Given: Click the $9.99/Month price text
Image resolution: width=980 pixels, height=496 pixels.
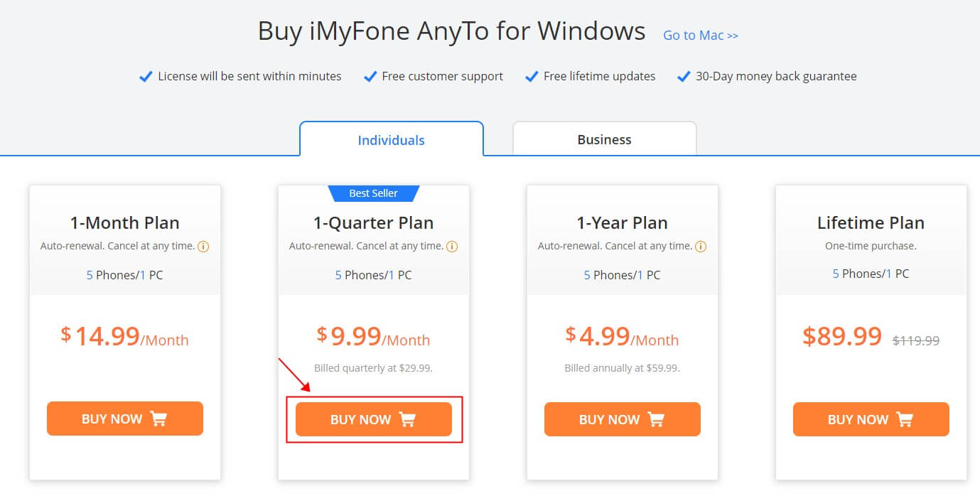Looking at the screenshot, I should (x=374, y=336).
